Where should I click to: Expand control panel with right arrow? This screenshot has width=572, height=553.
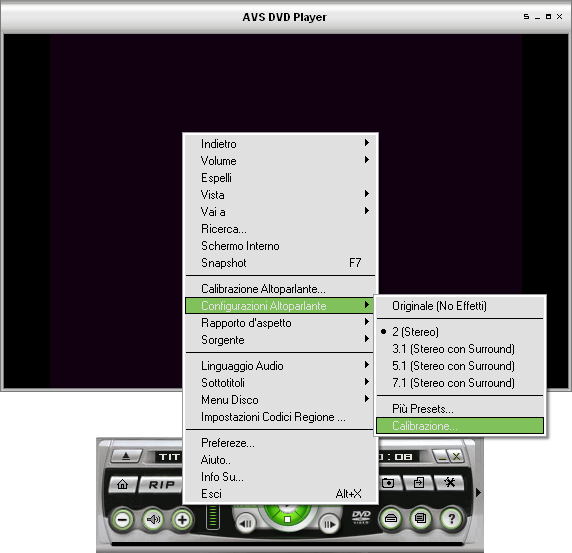point(478,493)
